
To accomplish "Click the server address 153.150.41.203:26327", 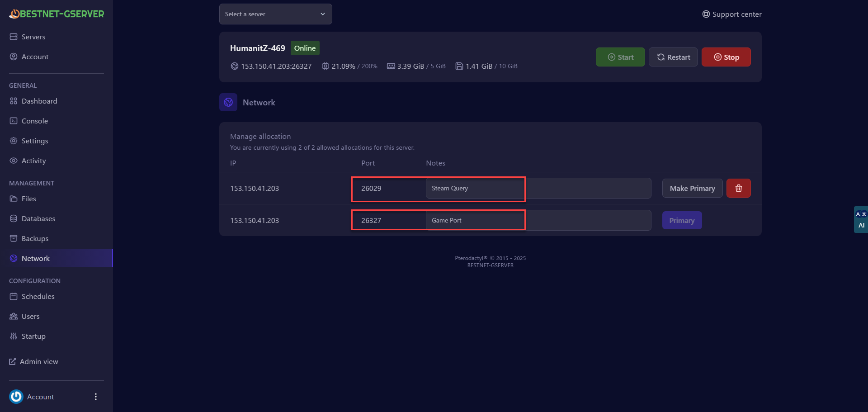I will [276, 66].
